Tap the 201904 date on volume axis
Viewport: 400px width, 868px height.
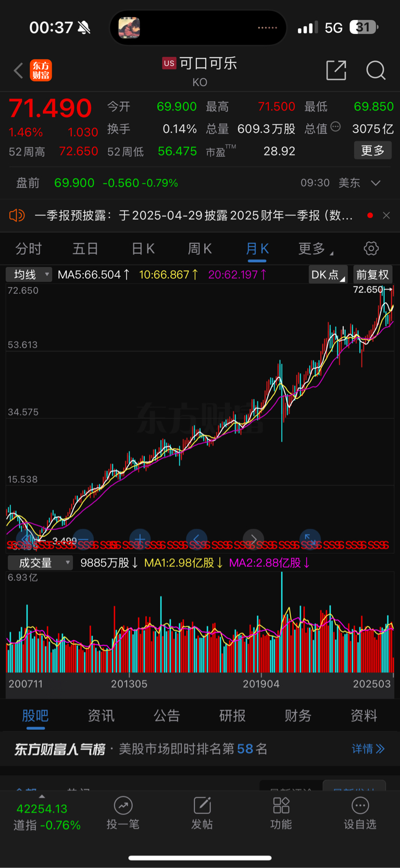[261, 683]
